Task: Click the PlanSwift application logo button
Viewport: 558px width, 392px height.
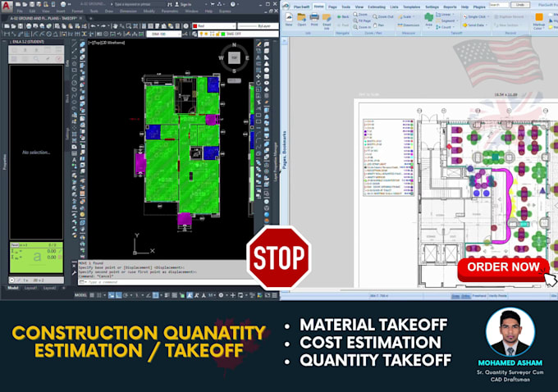Action: [x=286, y=6]
